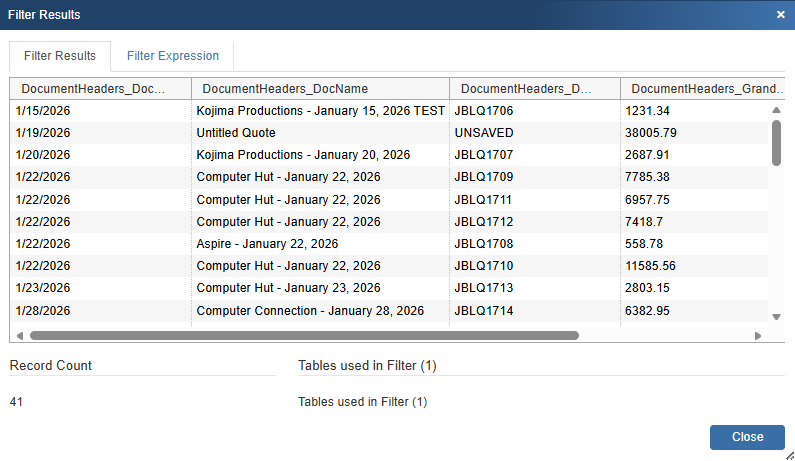795x461 pixels.
Task: Click the vertical scrollbar thumb
Action: (776, 143)
